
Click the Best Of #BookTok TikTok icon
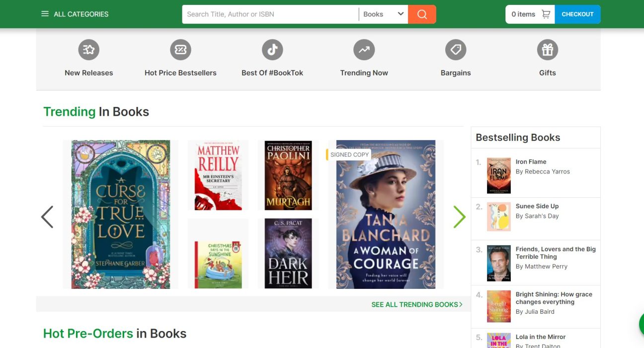click(x=272, y=50)
